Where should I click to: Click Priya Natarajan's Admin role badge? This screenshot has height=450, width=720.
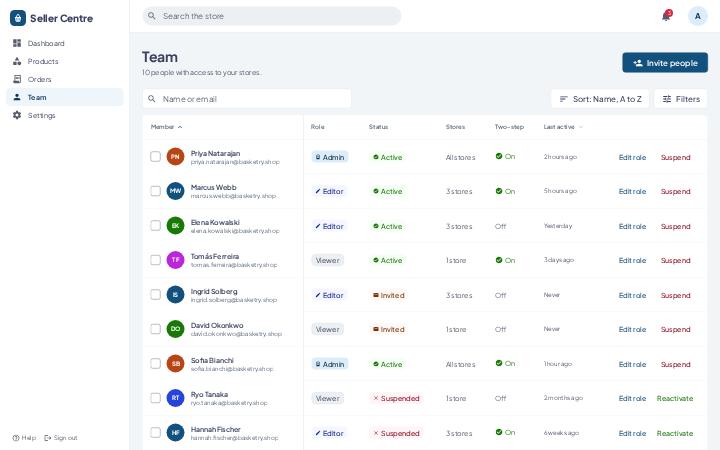click(x=330, y=157)
